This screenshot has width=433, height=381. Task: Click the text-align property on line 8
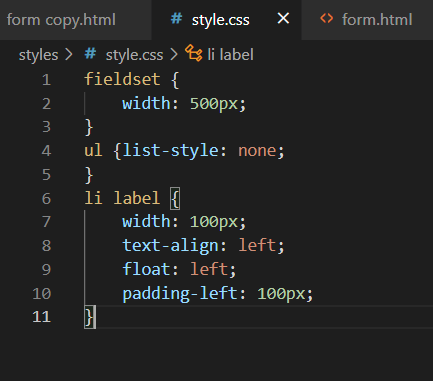[170, 246]
